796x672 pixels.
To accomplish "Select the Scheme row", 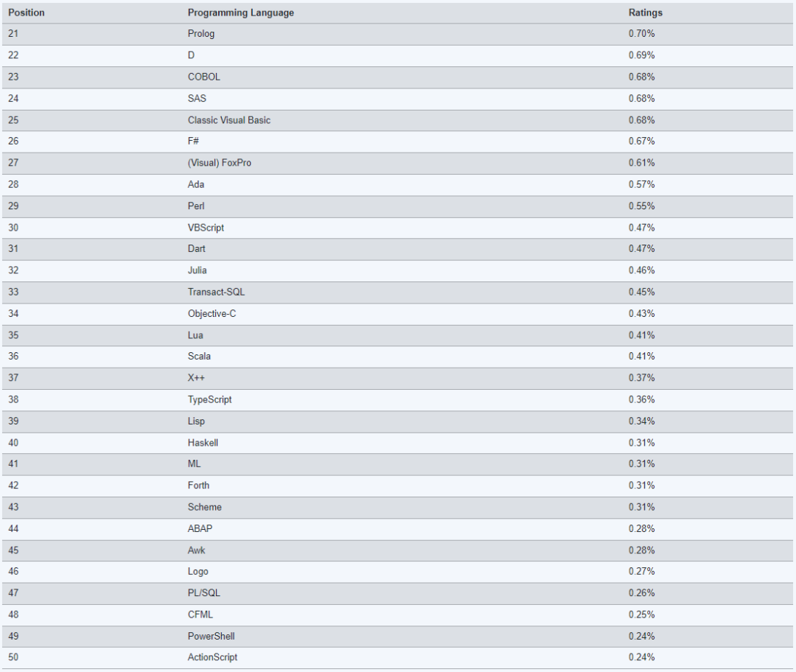I will 397,508.
